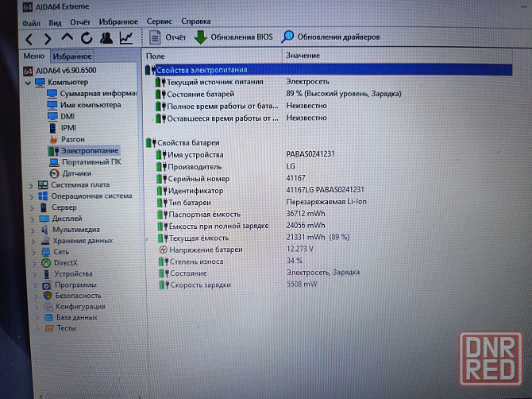Expand the Сервер tree node
Screen dimensions: 532x399
(x=33, y=207)
